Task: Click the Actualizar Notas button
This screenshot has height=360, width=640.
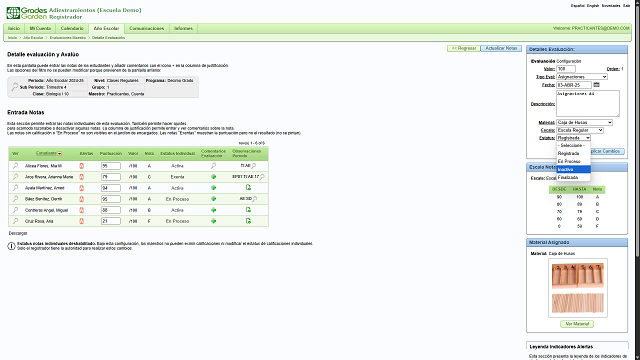Action: (x=501, y=48)
